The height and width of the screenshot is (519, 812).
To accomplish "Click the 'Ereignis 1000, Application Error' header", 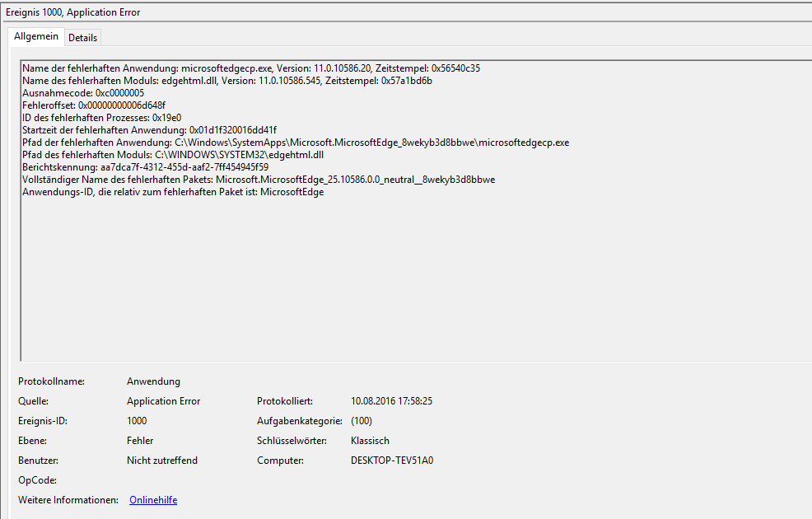I will pos(73,12).
